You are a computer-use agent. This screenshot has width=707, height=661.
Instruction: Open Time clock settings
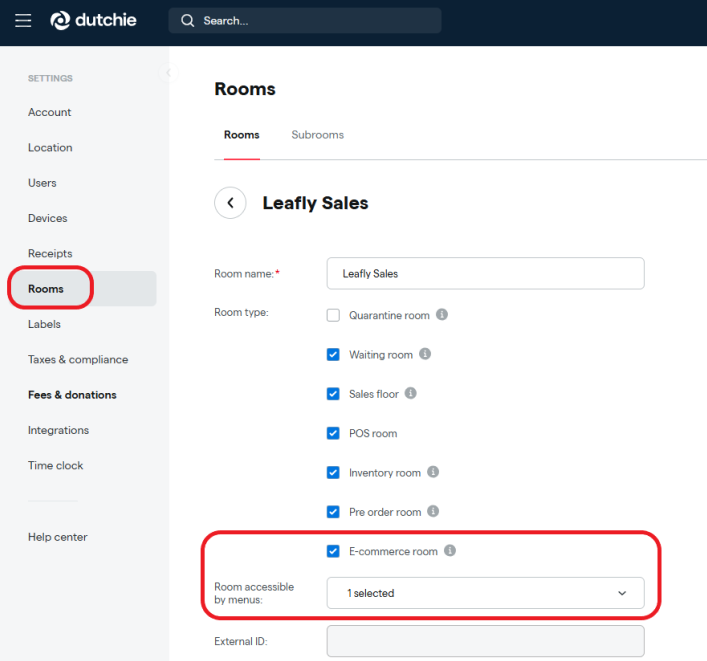pyautogui.click(x=55, y=465)
